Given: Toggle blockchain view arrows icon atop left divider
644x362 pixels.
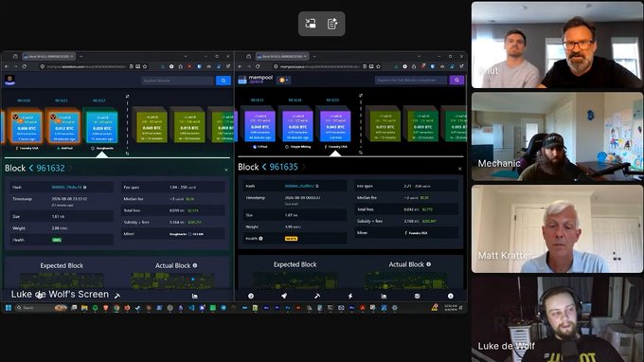Looking at the screenshot, I should tap(127, 96).
